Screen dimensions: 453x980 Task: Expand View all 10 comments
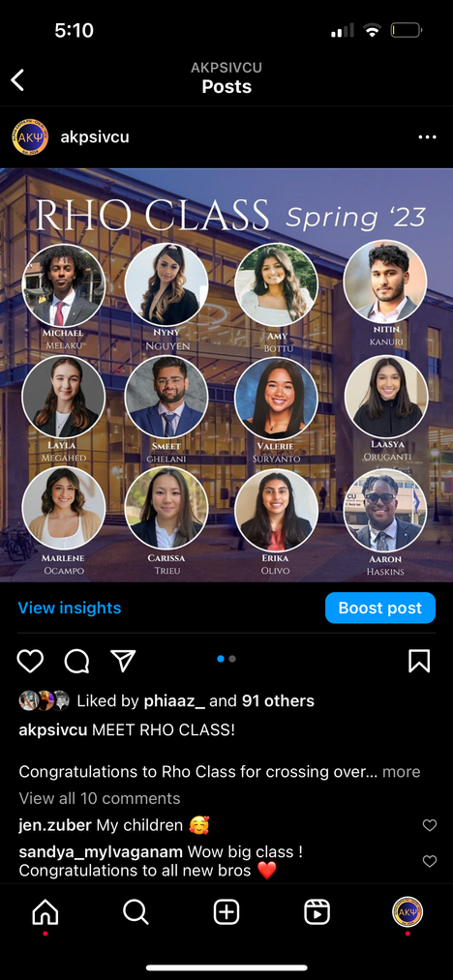(100, 798)
